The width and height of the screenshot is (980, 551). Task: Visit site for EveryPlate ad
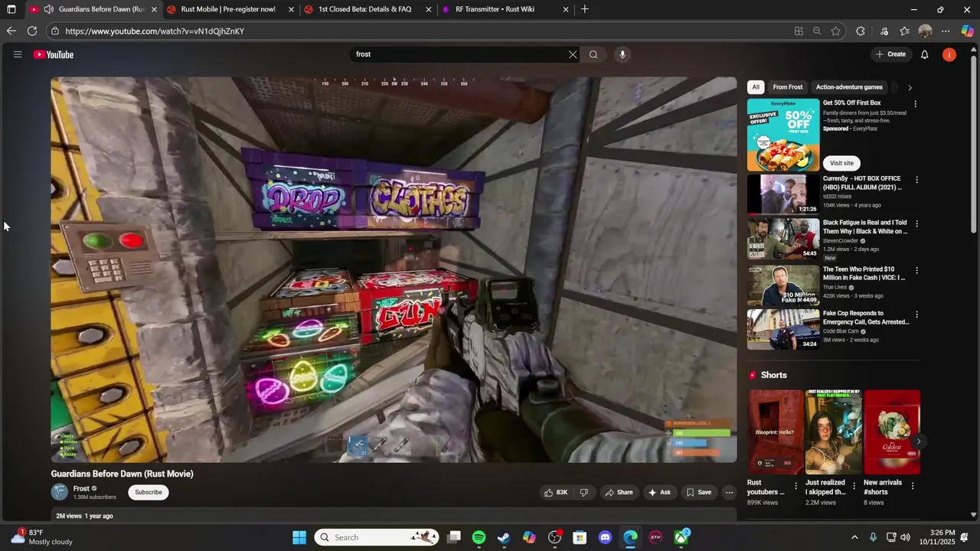click(x=841, y=163)
